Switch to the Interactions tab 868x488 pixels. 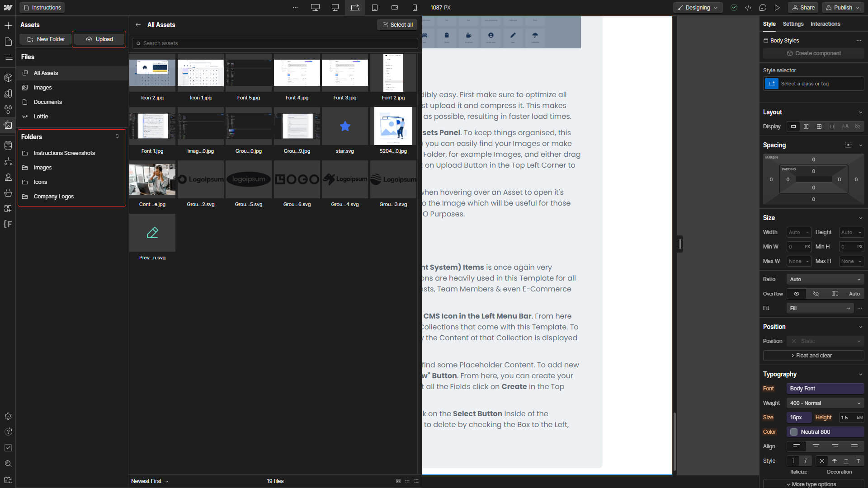click(825, 24)
